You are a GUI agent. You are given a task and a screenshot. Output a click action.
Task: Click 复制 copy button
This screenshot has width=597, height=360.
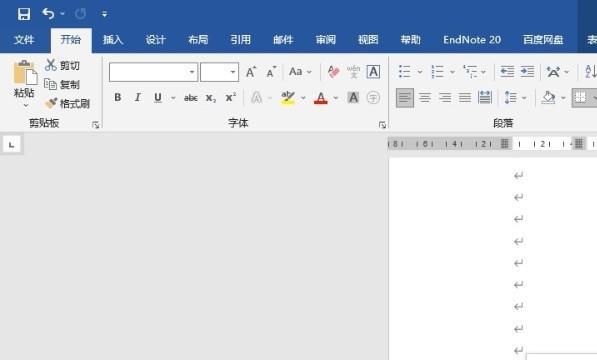click(x=62, y=84)
